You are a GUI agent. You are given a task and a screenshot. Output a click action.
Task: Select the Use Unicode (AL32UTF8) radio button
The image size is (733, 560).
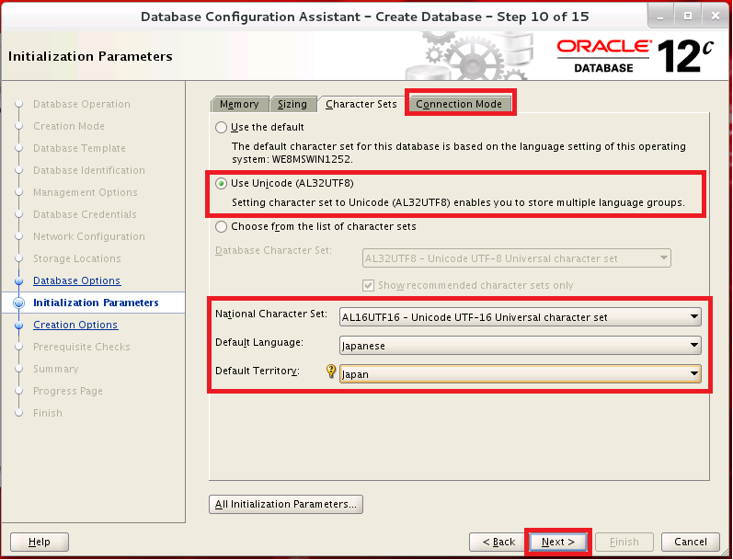[x=221, y=183]
